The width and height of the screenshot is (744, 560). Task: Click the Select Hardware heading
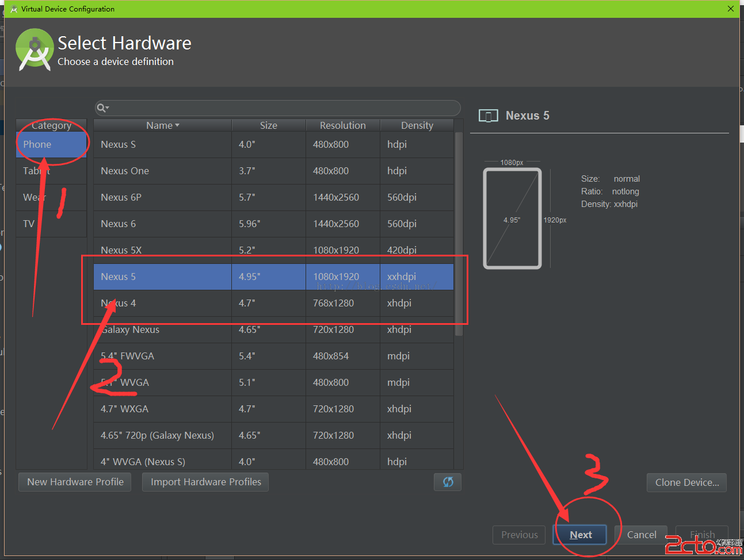point(124,43)
